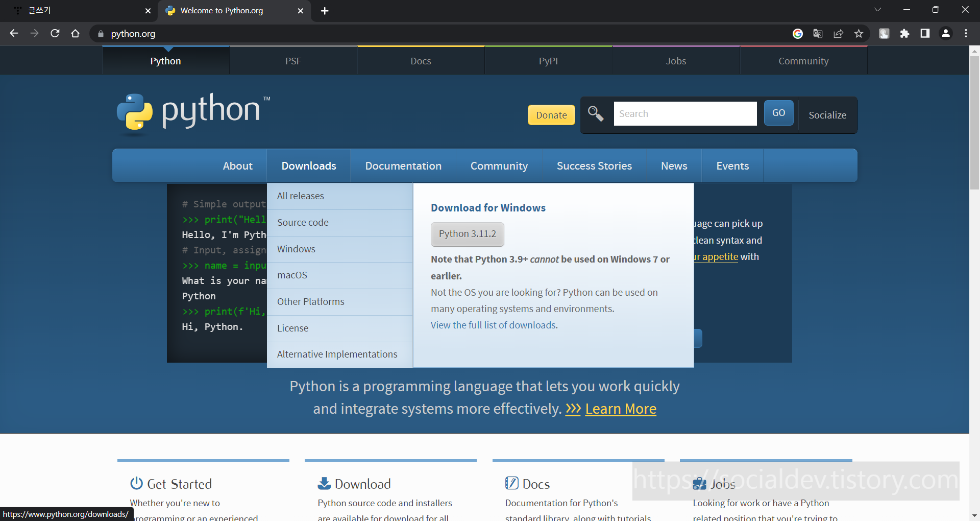Screen dimensions: 980x521
Task: Click the Download for Windows heading
Action: [488, 208]
